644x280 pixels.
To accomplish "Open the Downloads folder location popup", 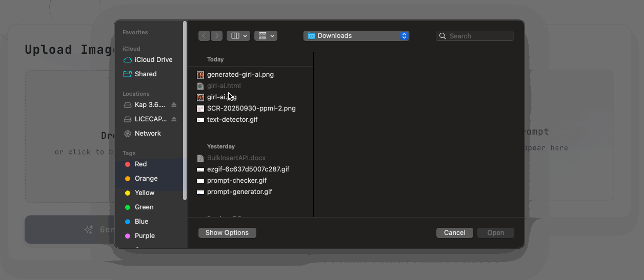I will point(356,36).
